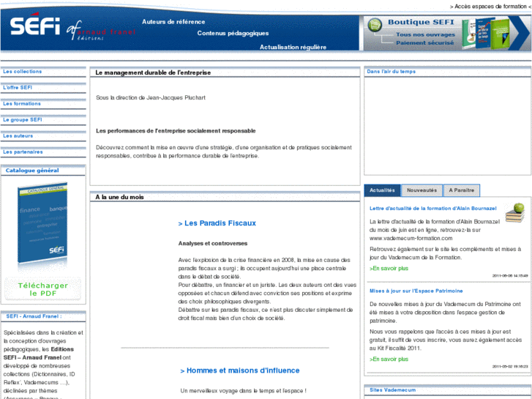Click the A la une du mois heading
The image size is (532, 399).
tap(119, 197)
